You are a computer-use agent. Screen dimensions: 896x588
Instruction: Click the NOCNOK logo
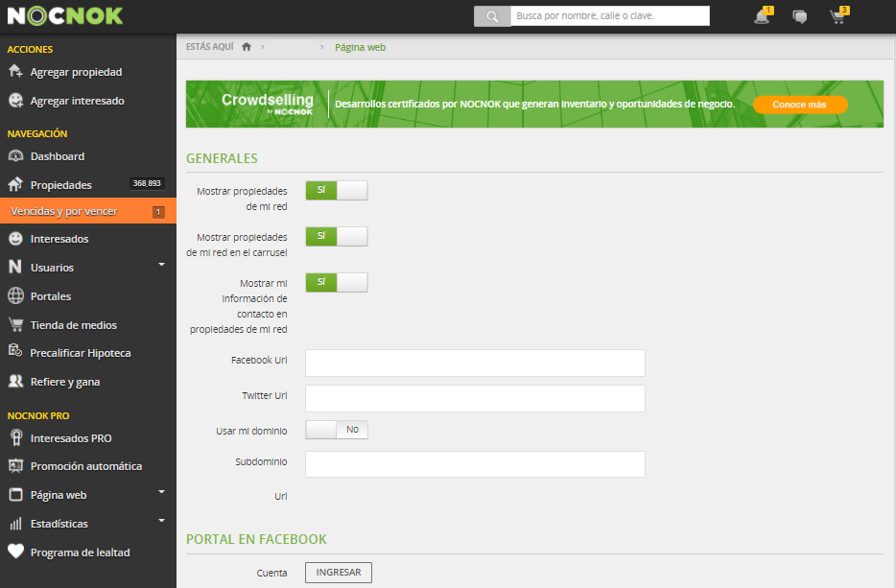[x=65, y=16]
